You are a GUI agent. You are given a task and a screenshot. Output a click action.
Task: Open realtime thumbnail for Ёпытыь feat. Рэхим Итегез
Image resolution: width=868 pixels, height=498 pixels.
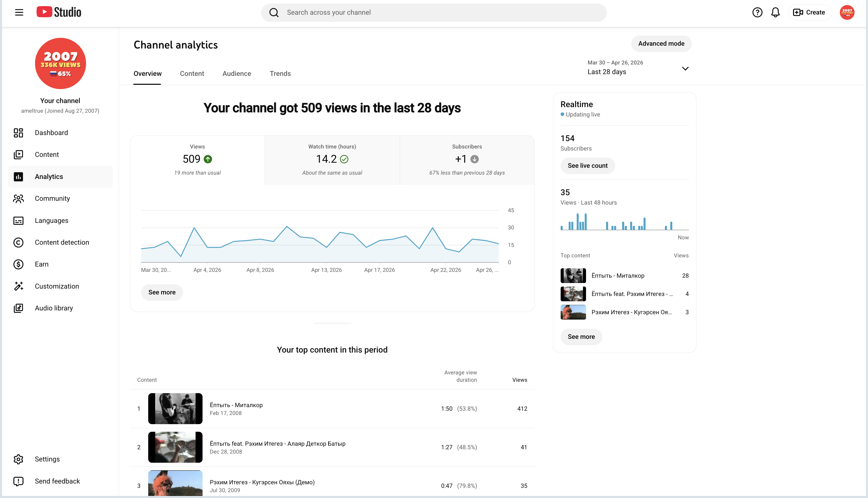click(x=573, y=294)
